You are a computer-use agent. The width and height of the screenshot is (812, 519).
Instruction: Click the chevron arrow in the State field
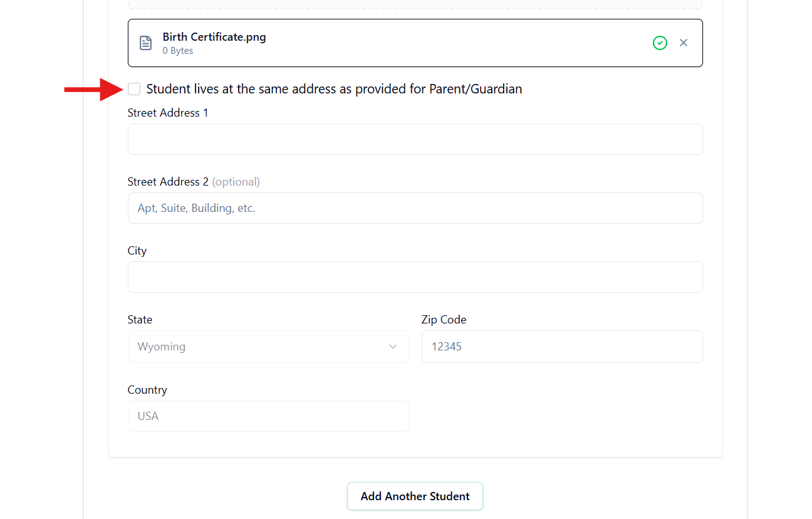(x=393, y=347)
